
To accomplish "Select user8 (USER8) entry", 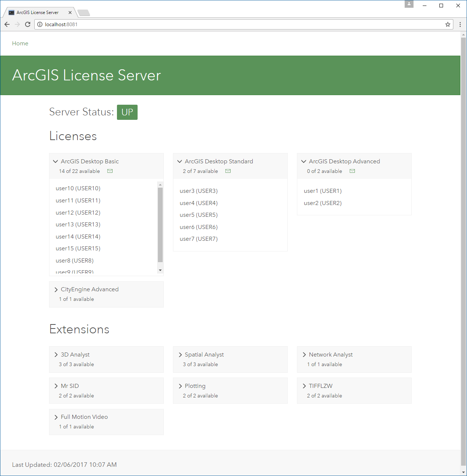I will click(75, 261).
